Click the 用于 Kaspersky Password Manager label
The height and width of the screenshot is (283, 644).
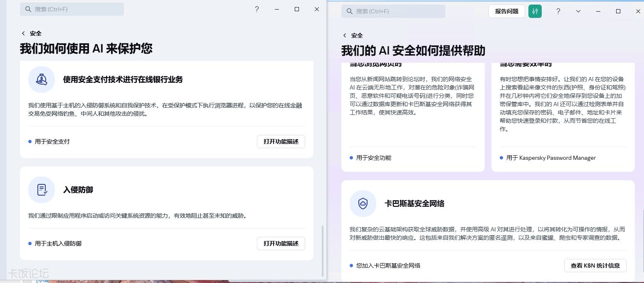tap(551, 158)
